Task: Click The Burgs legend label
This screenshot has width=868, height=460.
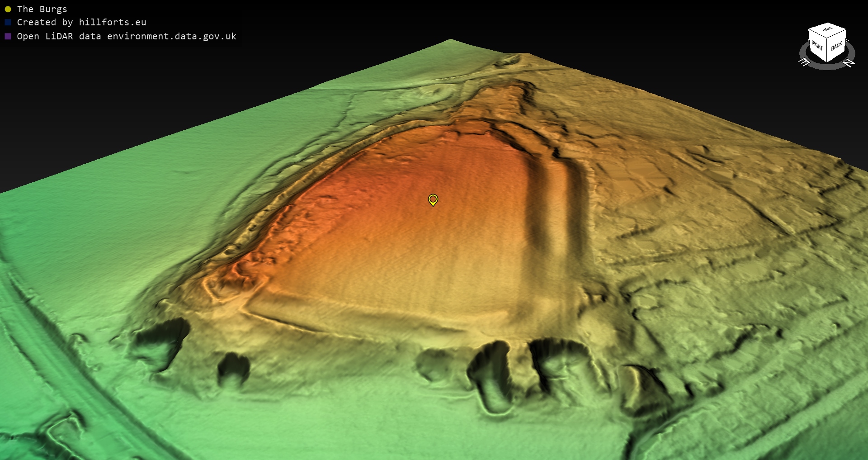Action: [x=42, y=9]
